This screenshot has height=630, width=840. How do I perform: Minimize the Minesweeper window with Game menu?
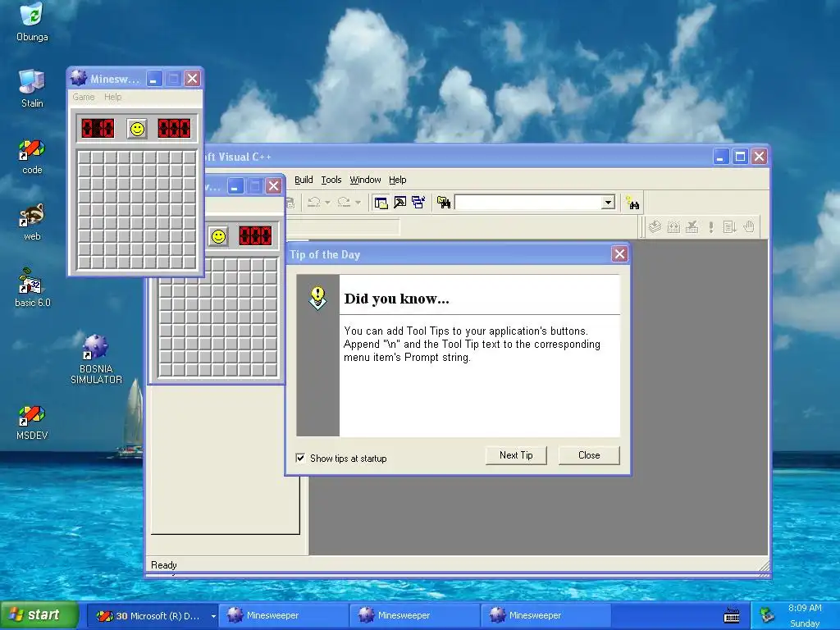click(154, 79)
